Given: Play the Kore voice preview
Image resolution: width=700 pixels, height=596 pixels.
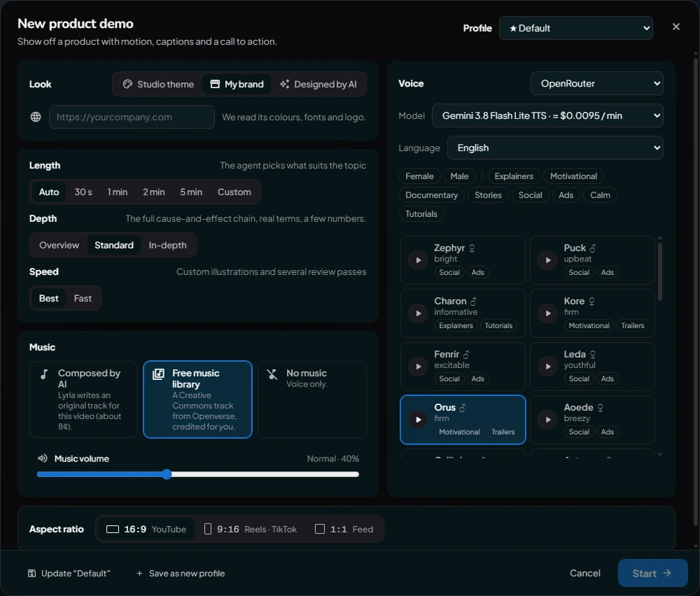Looking at the screenshot, I should point(548,313).
